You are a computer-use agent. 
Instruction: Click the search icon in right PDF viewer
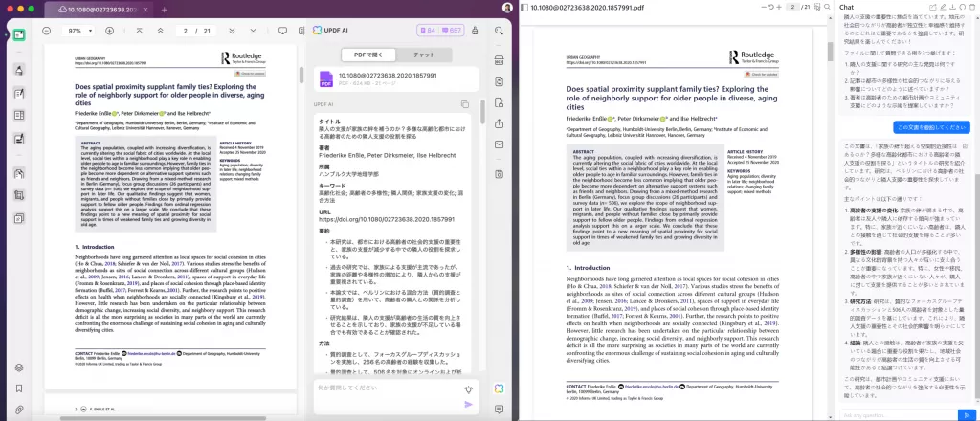828,7
